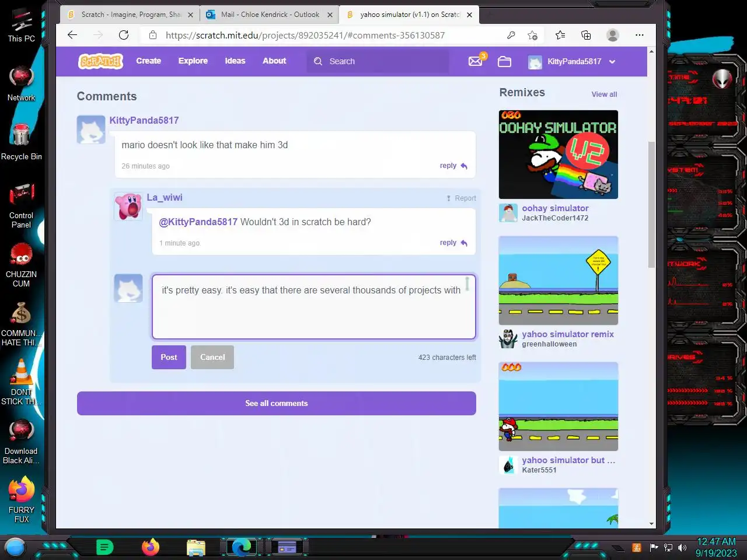This screenshot has height=560, width=747.
Task: Expand KittyPanda5817 account dropdown
Action: click(612, 61)
